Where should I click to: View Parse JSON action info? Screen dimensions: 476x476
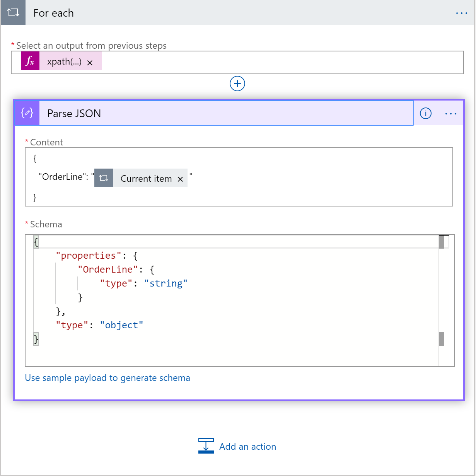click(425, 113)
